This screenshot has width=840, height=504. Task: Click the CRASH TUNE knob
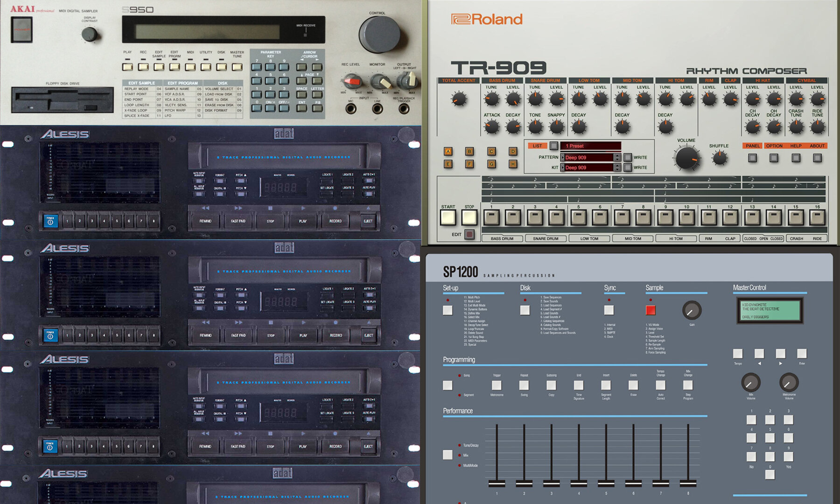[796, 126]
